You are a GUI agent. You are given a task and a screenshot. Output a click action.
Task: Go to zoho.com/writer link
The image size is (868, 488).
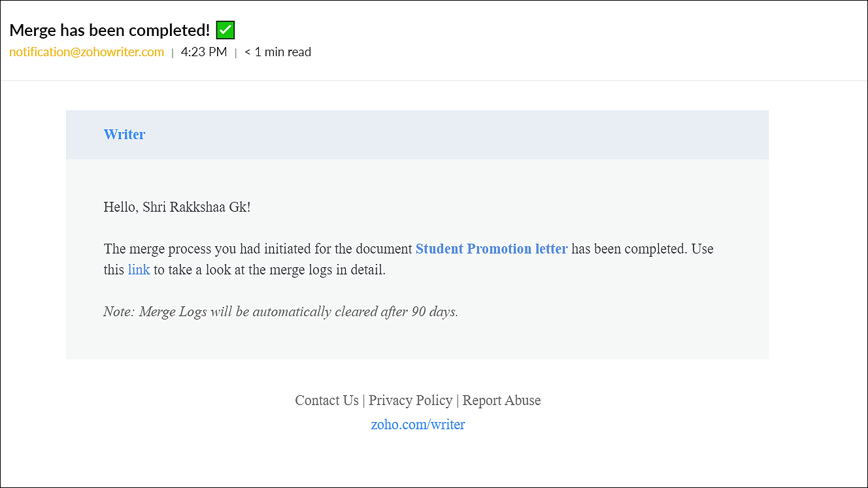tap(418, 425)
